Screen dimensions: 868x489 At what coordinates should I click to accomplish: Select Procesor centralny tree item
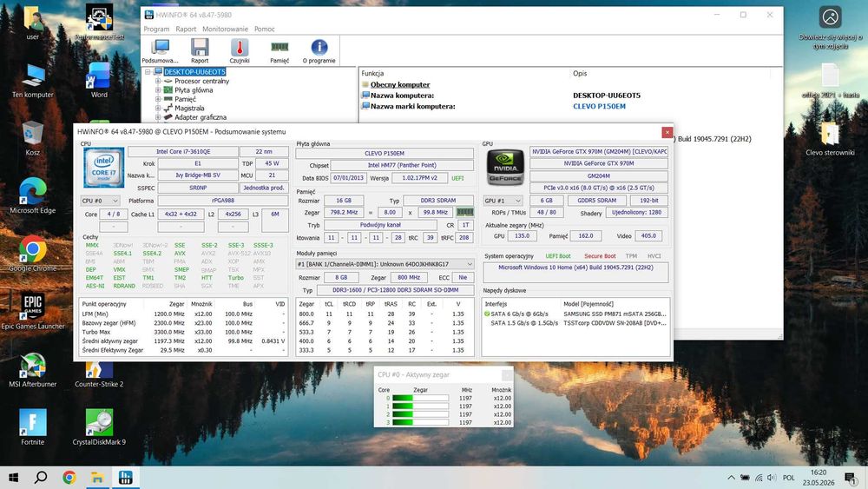point(201,81)
